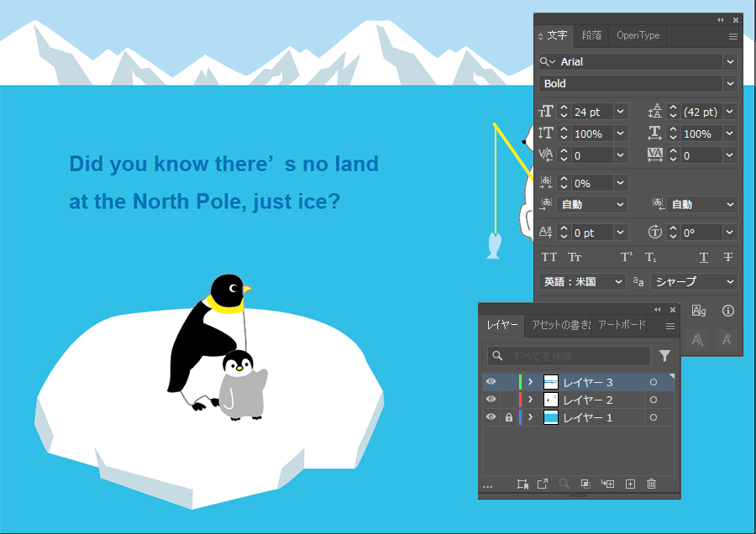Open the アートボード tab
Viewport: 756px width, 534px height.
[622, 325]
